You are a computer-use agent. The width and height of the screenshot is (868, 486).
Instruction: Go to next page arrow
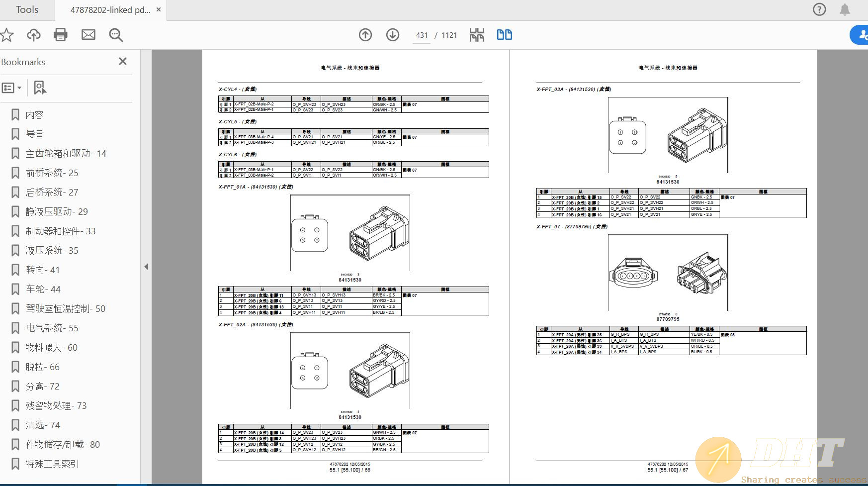(x=393, y=35)
